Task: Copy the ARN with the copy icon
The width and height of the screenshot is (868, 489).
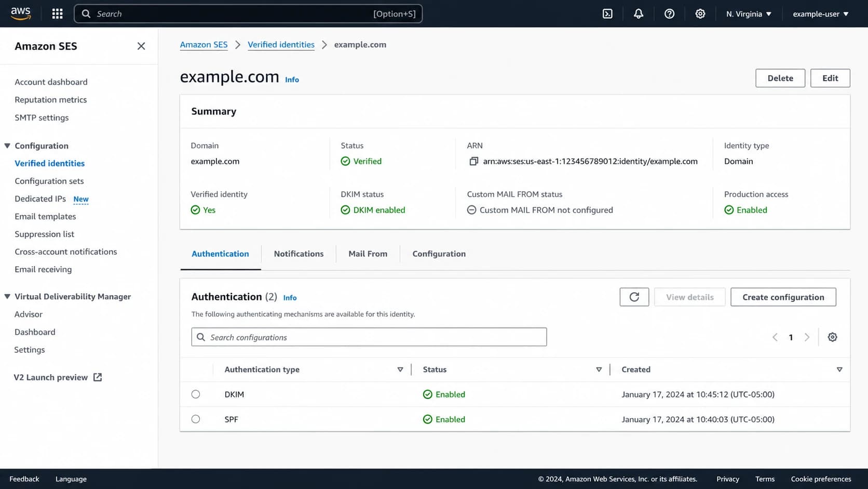Action: (473, 161)
